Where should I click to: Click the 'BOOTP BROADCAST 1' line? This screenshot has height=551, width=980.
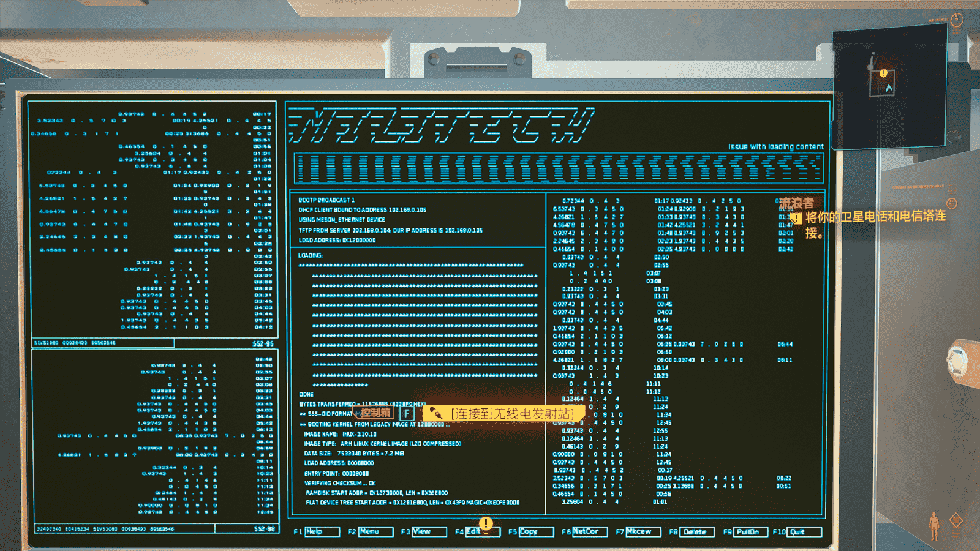pyautogui.click(x=326, y=200)
